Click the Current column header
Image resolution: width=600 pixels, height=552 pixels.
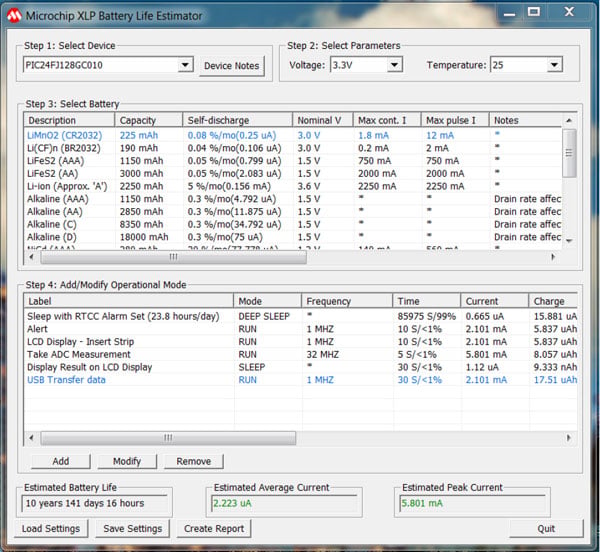(x=494, y=301)
